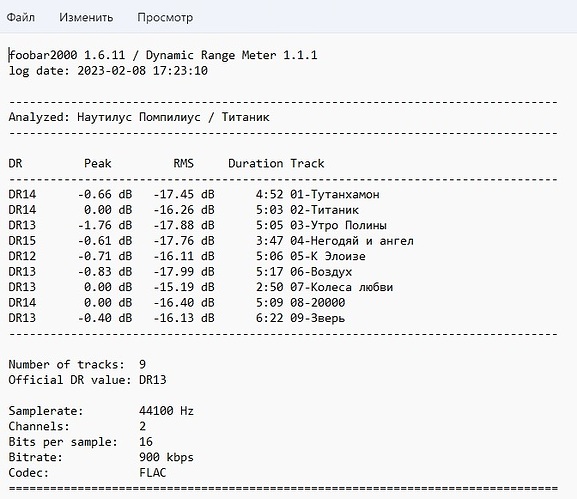The height and width of the screenshot is (499, 577).
Task: Click Codec value FLAC
Action: click(153, 473)
